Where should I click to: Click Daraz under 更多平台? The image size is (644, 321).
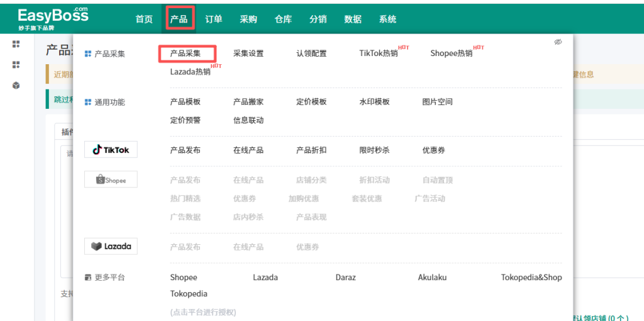click(346, 278)
